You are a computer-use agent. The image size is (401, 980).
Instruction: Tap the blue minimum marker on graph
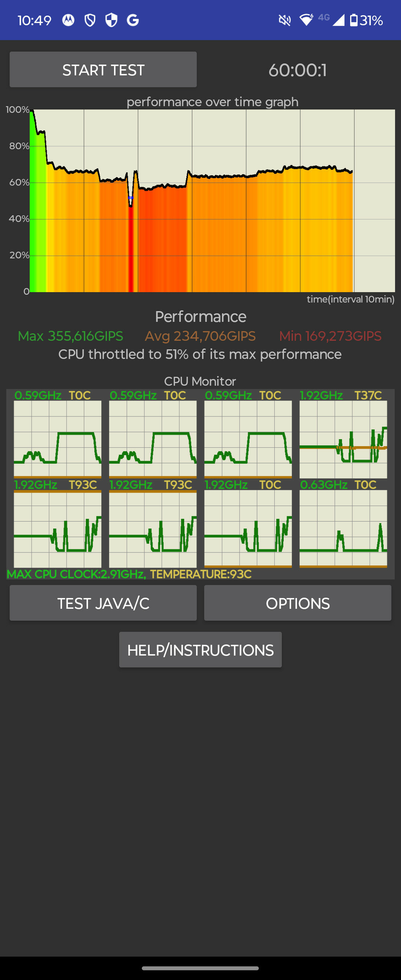[130, 198]
